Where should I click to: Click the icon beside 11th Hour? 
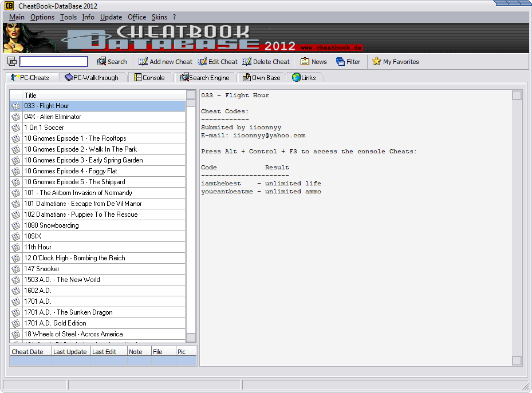16,247
